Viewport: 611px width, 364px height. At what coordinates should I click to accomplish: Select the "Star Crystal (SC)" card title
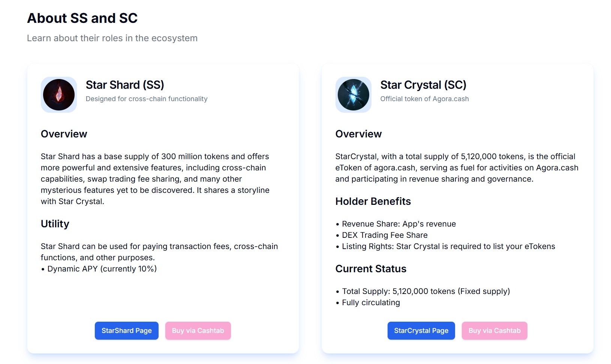pos(423,85)
